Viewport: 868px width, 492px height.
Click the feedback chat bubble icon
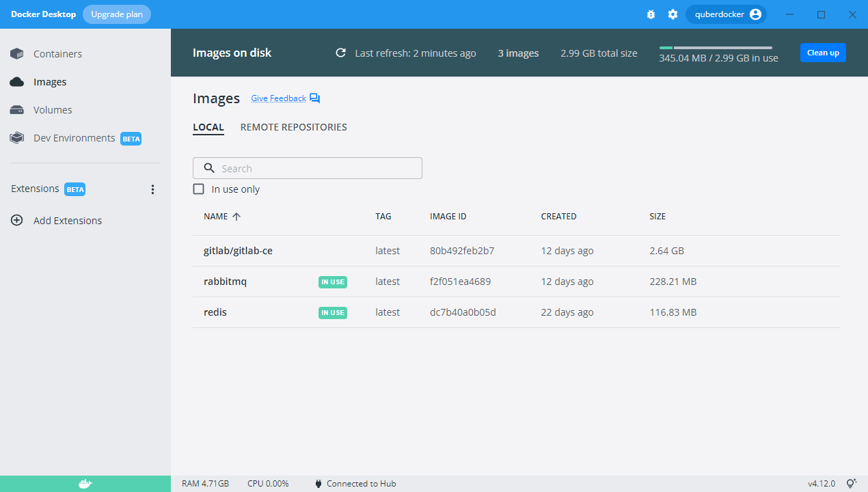(x=314, y=98)
